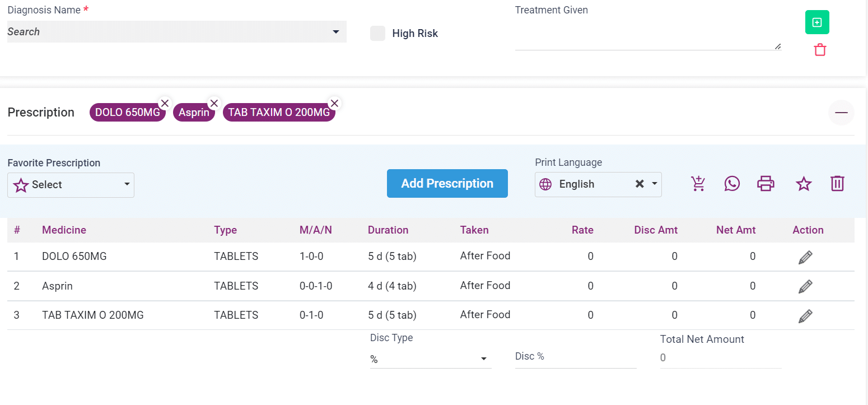The image size is (868, 405).
Task: Print the prescription using printer icon
Action: pyautogui.click(x=766, y=184)
